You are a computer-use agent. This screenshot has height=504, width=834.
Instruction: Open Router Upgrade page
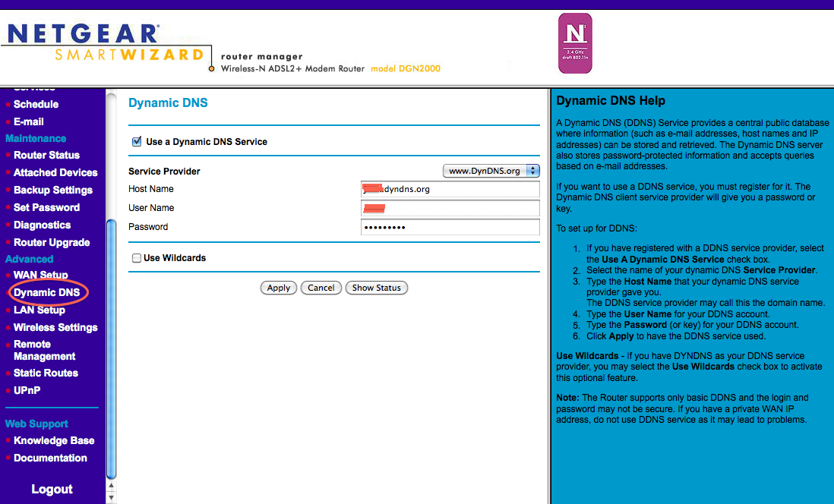52,242
